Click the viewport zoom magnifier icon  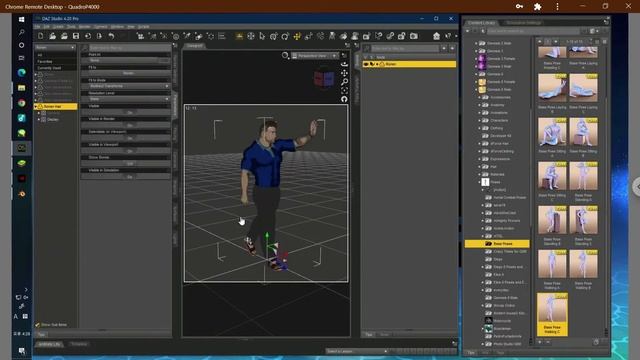(344, 82)
